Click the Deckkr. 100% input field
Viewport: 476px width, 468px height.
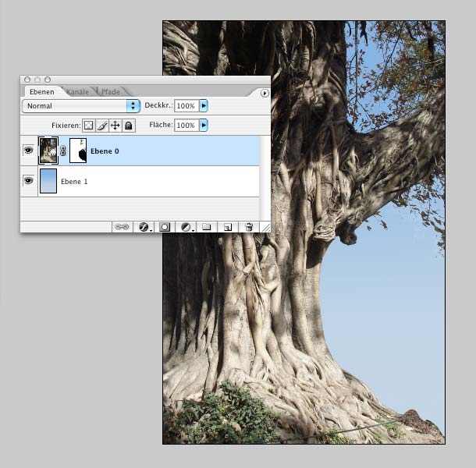186,105
